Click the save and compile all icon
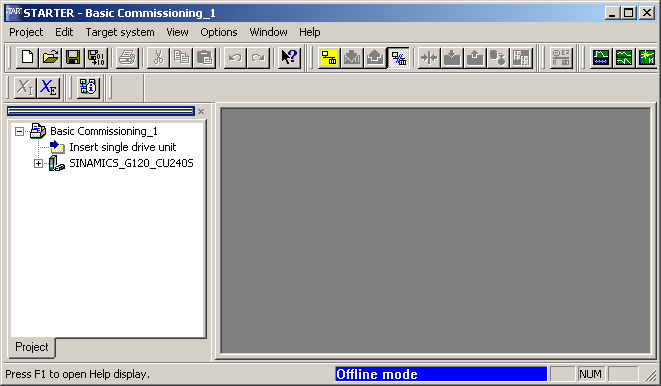Image resolution: width=661 pixels, height=386 pixels. click(x=97, y=57)
